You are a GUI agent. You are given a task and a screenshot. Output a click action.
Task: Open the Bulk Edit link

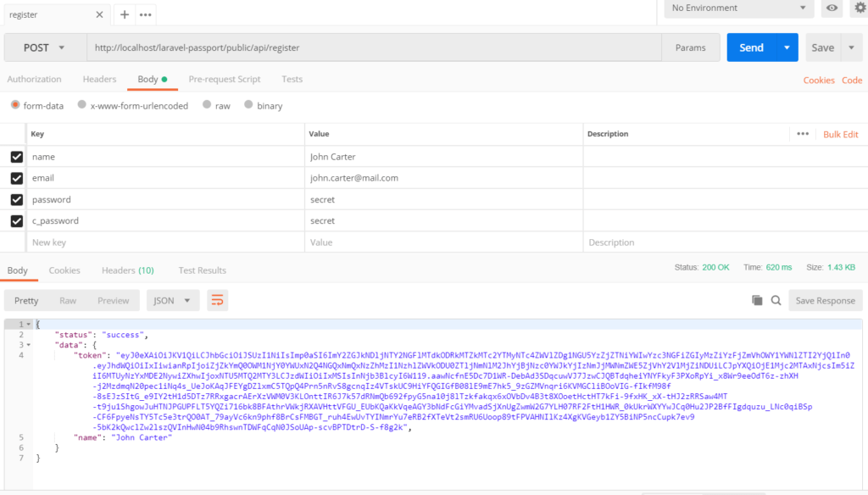coord(840,135)
